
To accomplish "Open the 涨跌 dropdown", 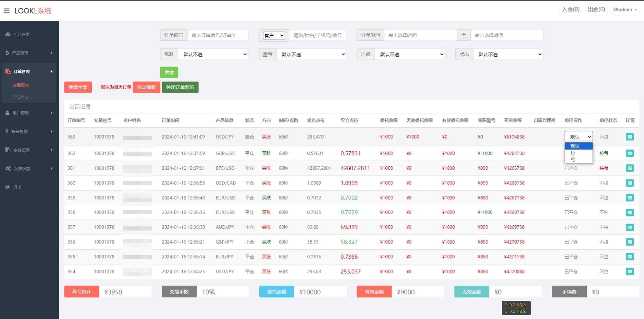I will pyautogui.click(x=213, y=55).
